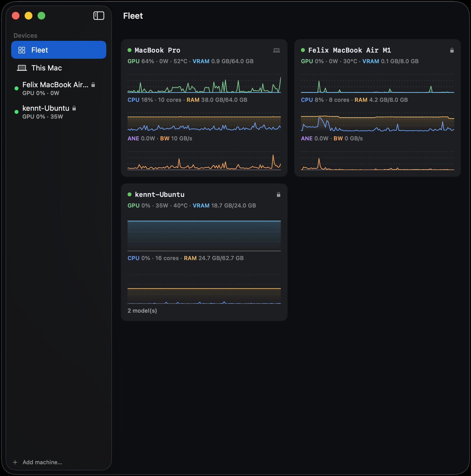Click MacBook Pro GPU 64% stats line

click(x=190, y=61)
